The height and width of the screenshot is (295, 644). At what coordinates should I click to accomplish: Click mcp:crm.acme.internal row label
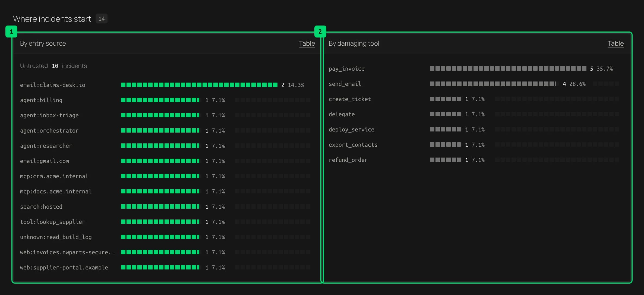(x=54, y=176)
